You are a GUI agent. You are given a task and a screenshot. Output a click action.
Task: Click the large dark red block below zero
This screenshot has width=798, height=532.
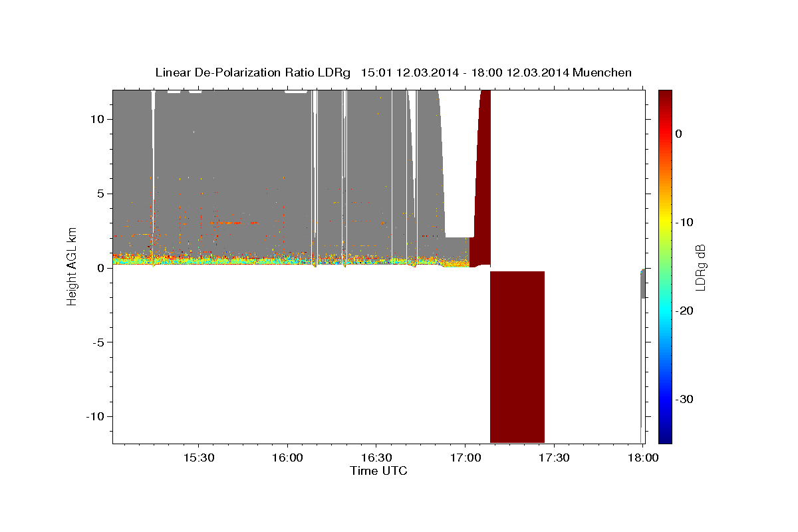(x=517, y=357)
